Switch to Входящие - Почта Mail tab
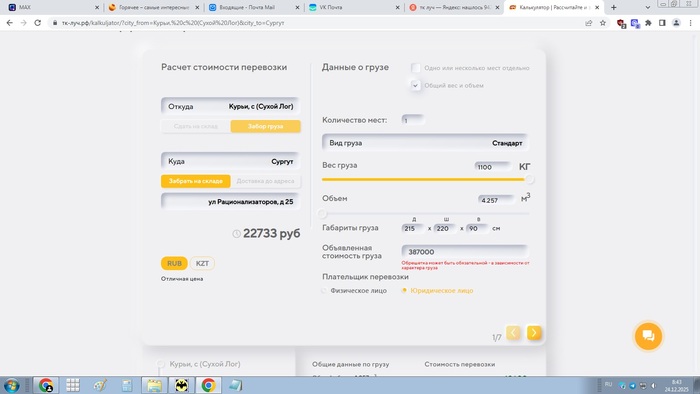Viewport: 700px width, 394px height. [254, 8]
